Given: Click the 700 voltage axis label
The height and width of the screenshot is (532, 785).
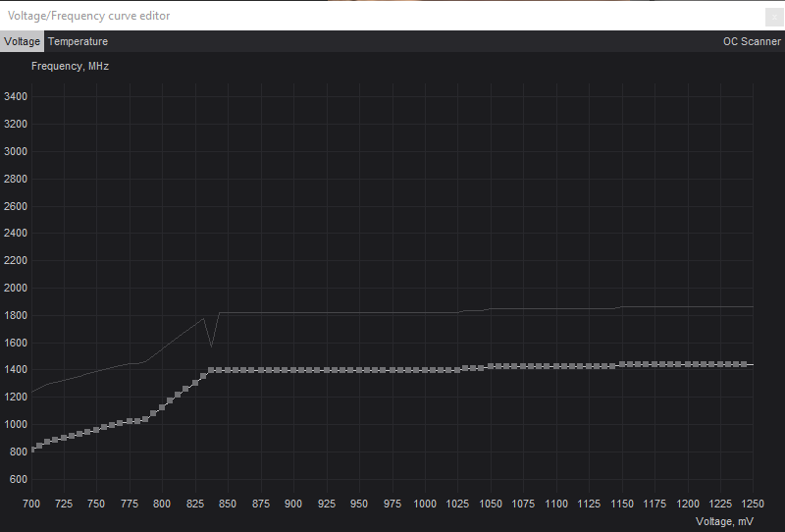Looking at the screenshot, I should (31, 504).
